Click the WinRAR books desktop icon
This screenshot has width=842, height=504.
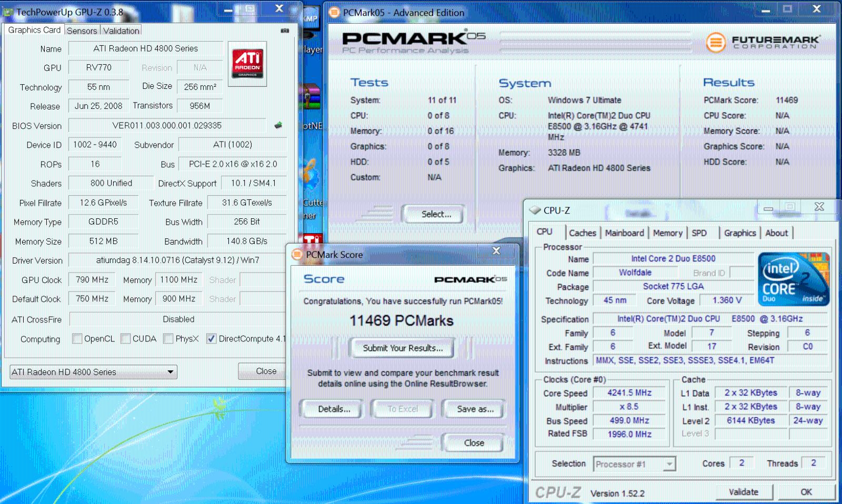click(310, 97)
